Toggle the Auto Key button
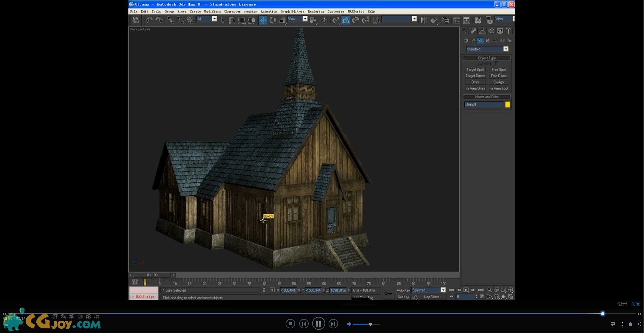This screenshot has width=644, height=333. [403, 290]
